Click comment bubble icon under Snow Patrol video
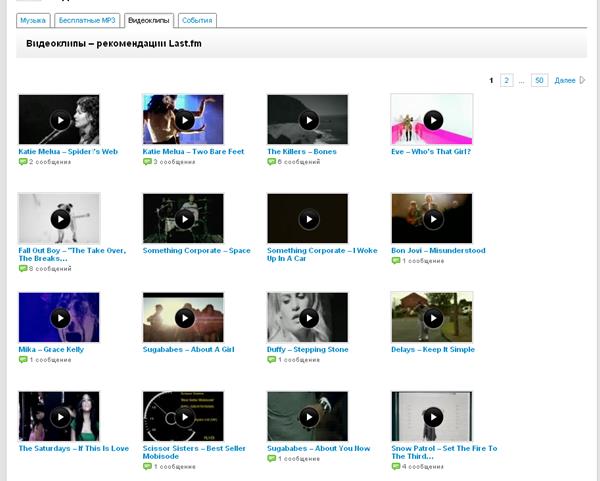Screen dimensions: 600x481 [x=395, y=466]
